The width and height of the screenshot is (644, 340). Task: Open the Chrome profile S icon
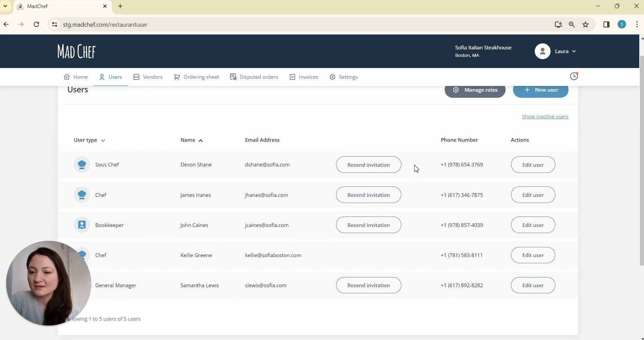tap(622, 25)
